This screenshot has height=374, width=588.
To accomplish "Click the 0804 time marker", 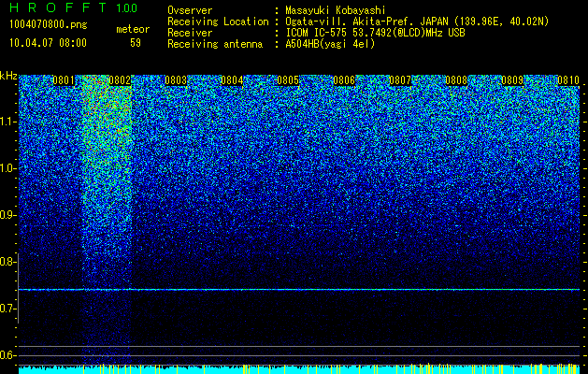I will (x=232, y=80).
